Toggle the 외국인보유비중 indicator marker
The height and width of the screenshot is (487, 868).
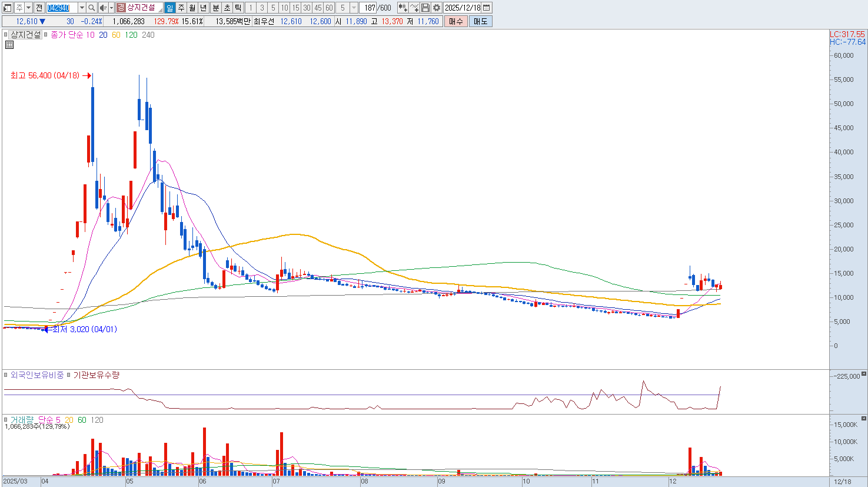click(6, 375)
